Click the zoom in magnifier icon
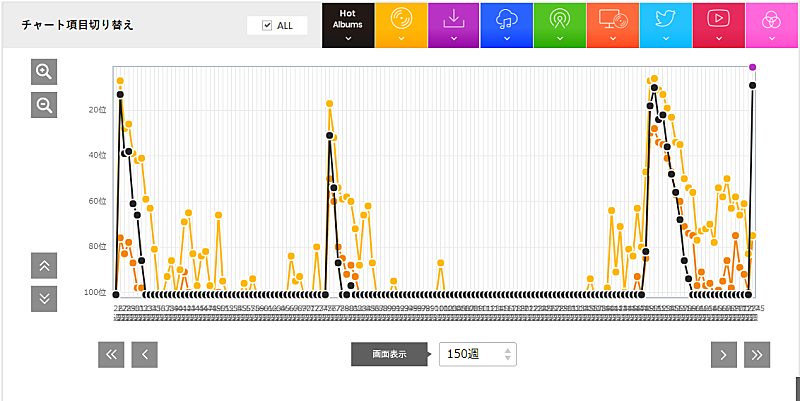Screen dimensions: 800x401 click(44, 71)
